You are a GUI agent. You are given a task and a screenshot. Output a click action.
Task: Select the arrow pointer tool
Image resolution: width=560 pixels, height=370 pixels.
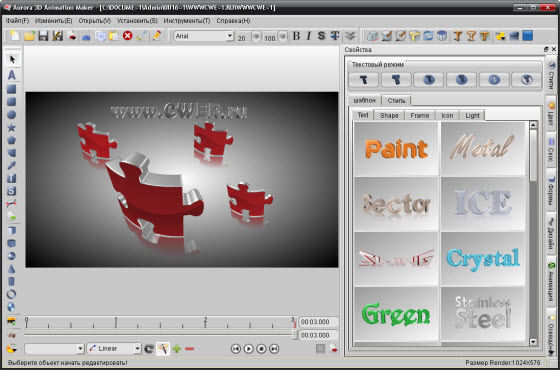(x=12, y=59)
